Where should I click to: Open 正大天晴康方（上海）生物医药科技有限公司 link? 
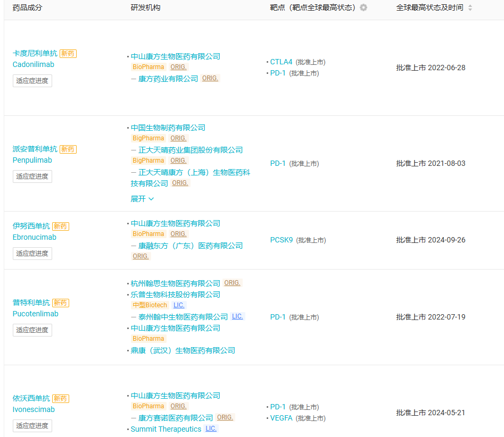[191, 178]
